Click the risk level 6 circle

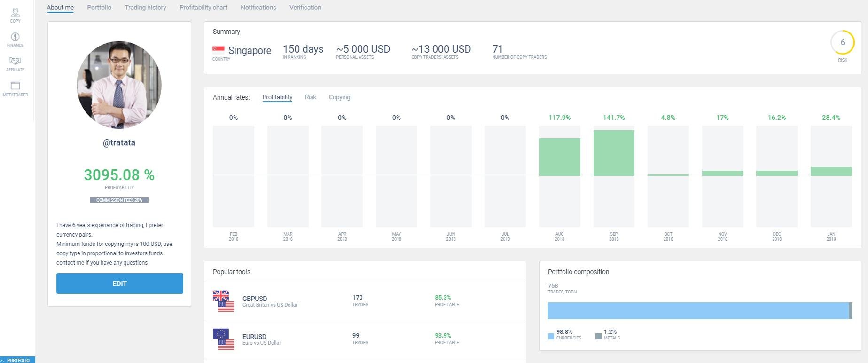(x=842, y=43)
